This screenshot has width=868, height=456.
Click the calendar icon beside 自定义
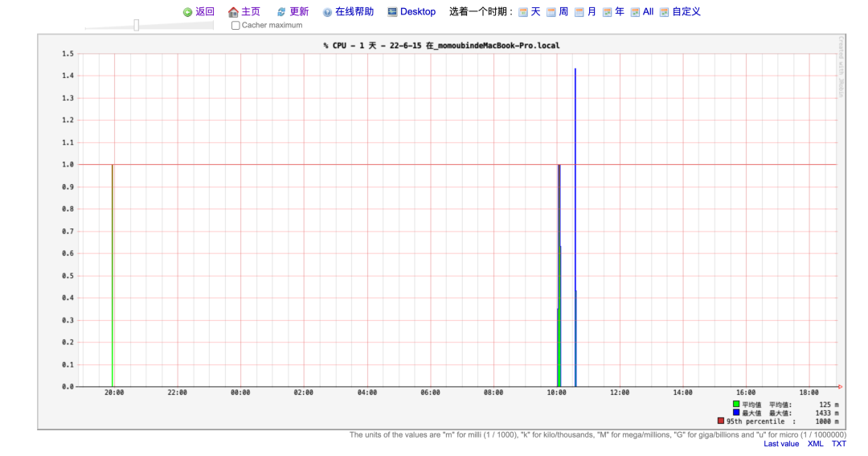[665, 12]
